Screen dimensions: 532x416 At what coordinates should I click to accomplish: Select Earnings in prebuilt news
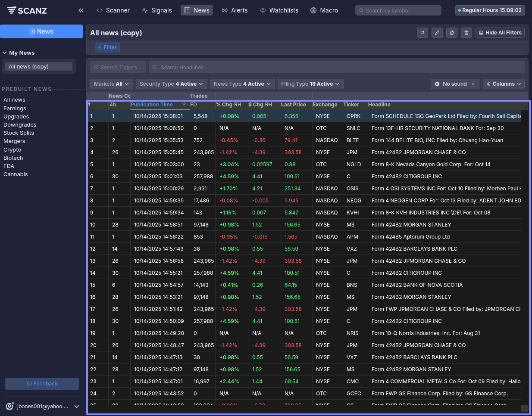point(15,109)
